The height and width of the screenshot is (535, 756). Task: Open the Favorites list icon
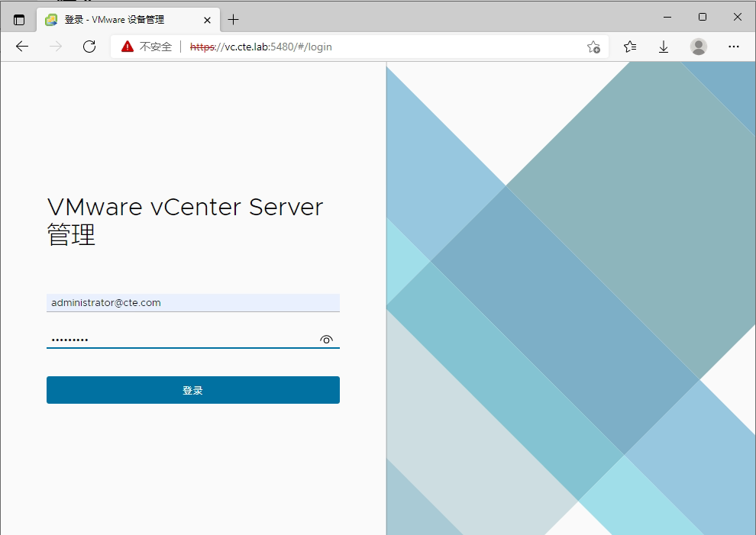[628, 47]
